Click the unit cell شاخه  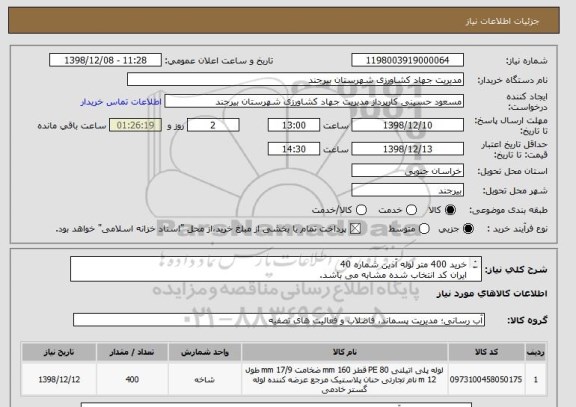(205, 379)
